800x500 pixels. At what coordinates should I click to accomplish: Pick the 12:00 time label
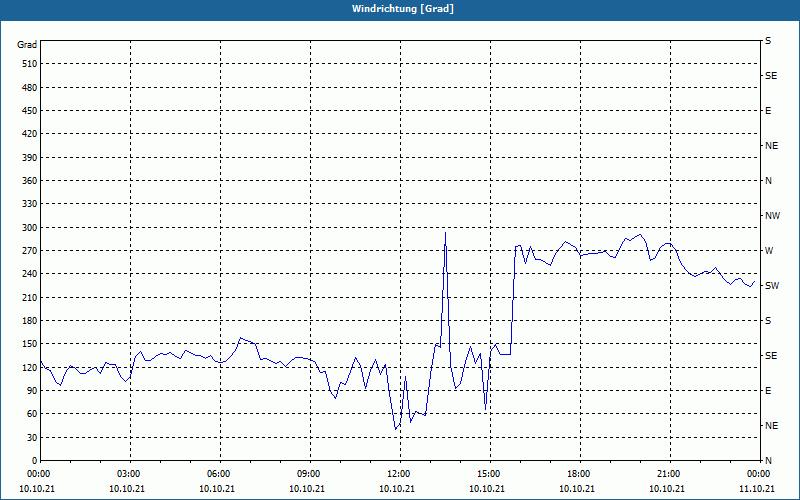[398, 474]
